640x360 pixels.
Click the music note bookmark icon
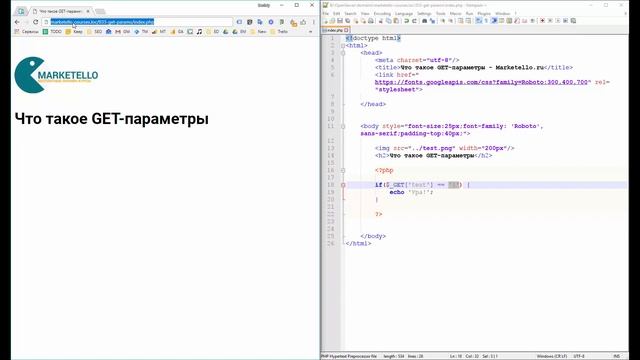[x=199, y=31]
